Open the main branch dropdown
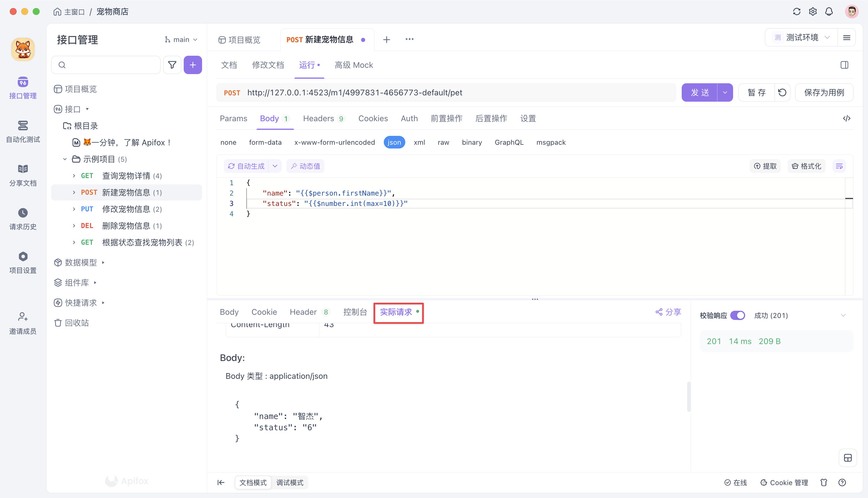The height and width of the screenshot is (498, 868). tap(181, 39)
